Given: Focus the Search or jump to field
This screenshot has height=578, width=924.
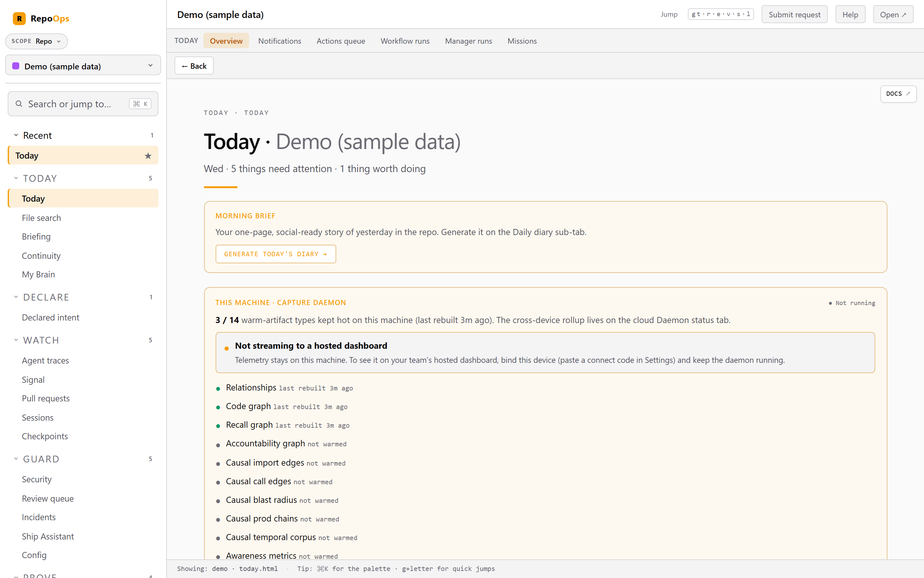Looking at the screenshot, I should pyautogui.click(x=83, y=104).
